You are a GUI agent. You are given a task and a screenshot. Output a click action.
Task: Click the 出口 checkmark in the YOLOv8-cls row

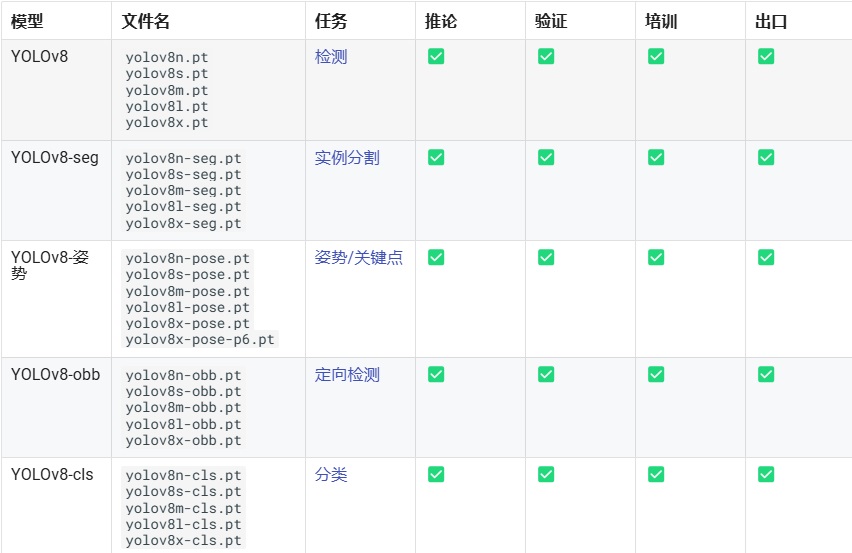pos(766,474)
